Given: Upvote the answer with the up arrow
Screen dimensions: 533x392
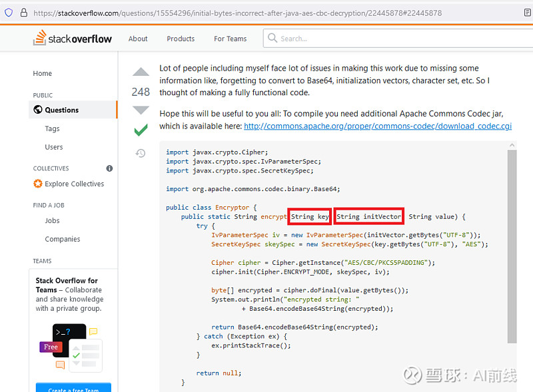Looking at the screenshot, I should pos(141,73).
